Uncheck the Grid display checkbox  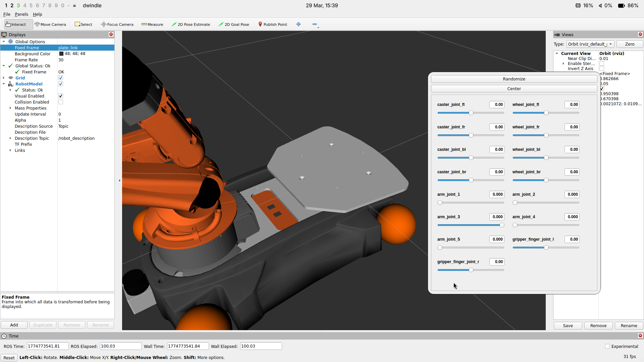click(x=61, y=78)
